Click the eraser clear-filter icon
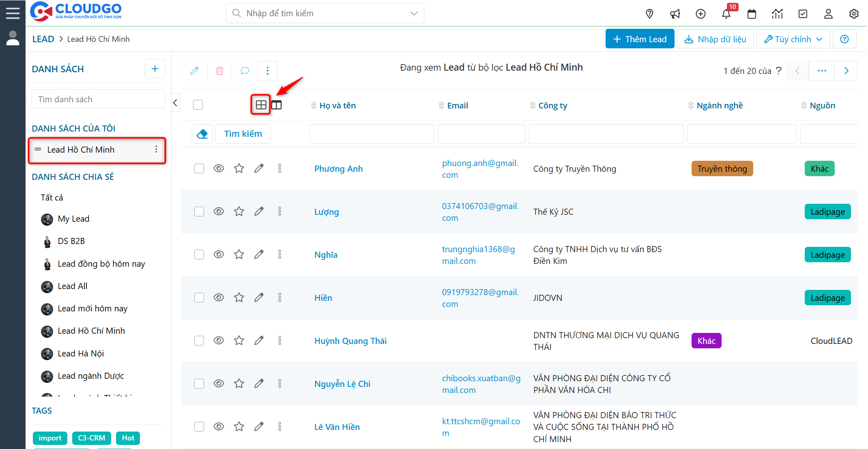The height and width of the screenshot is (449, 868). (x=202, y=134)
